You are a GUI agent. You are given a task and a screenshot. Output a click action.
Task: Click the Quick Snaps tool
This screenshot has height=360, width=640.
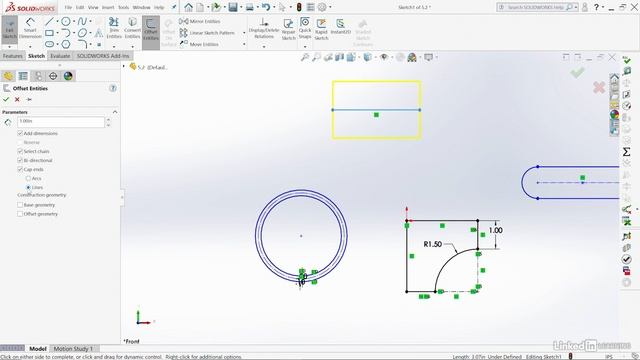(305, 29)
